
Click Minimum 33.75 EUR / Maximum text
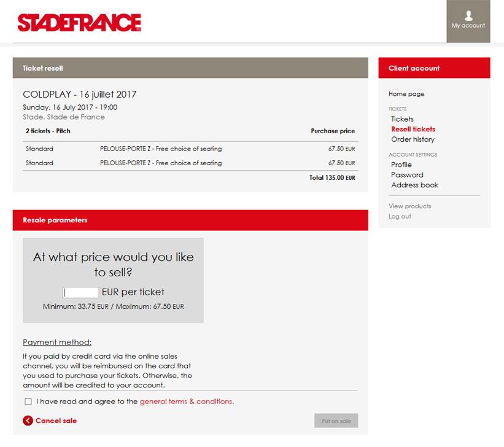(113, 306)
